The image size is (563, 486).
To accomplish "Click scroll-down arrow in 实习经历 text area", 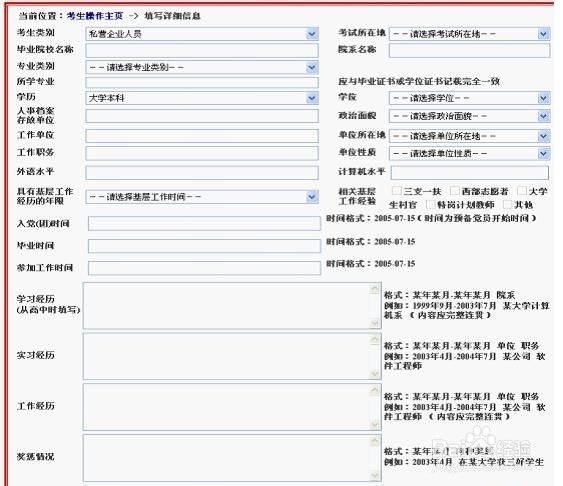I will point(375,374).
